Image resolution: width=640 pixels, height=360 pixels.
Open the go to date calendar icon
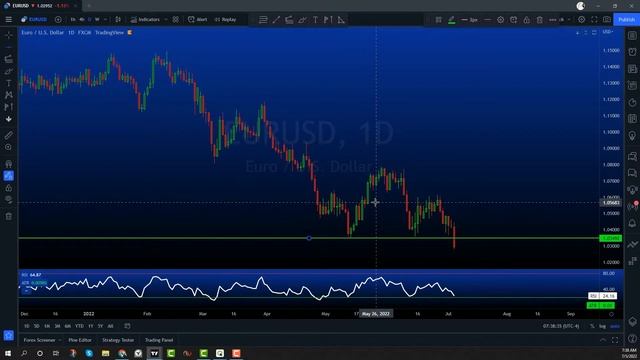point(127,326)
